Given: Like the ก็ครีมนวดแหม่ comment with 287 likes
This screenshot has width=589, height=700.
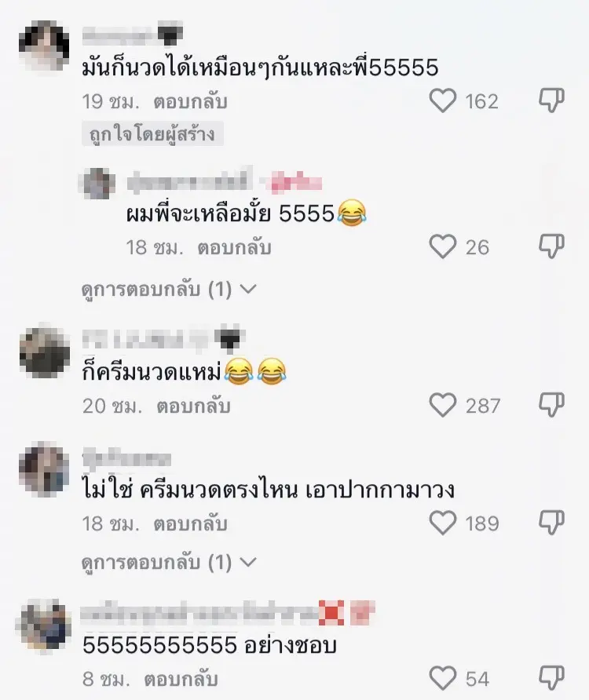Looking at the screenshot, I should click(x=442, y=405).
